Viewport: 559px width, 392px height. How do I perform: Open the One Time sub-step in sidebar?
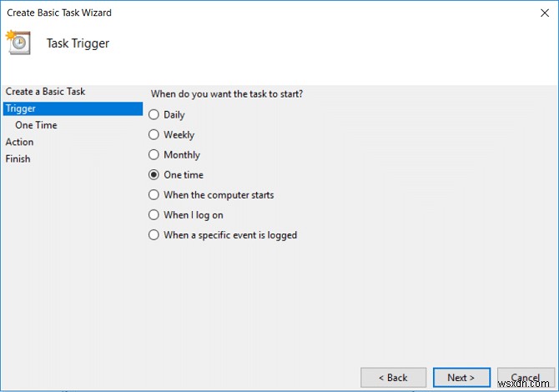[36, 125]
